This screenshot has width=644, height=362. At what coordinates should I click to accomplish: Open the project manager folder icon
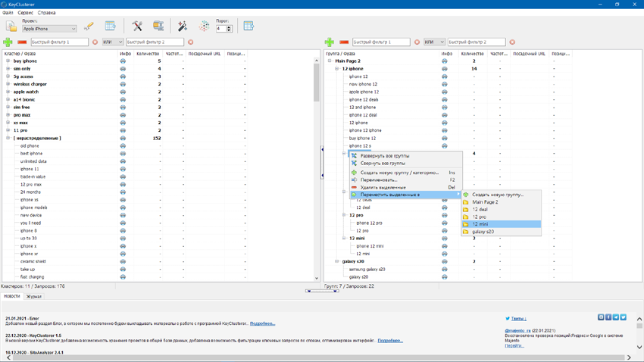click(11, 27)
